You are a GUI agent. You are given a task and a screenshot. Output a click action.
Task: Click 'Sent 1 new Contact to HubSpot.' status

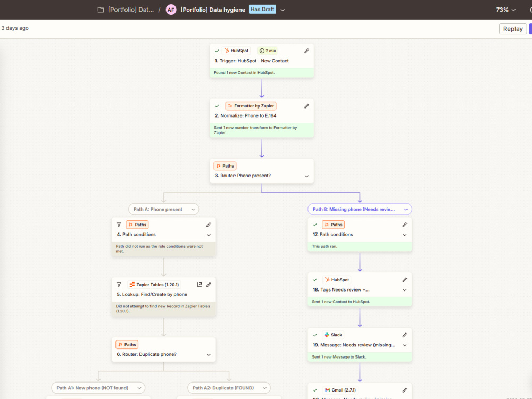341,302
